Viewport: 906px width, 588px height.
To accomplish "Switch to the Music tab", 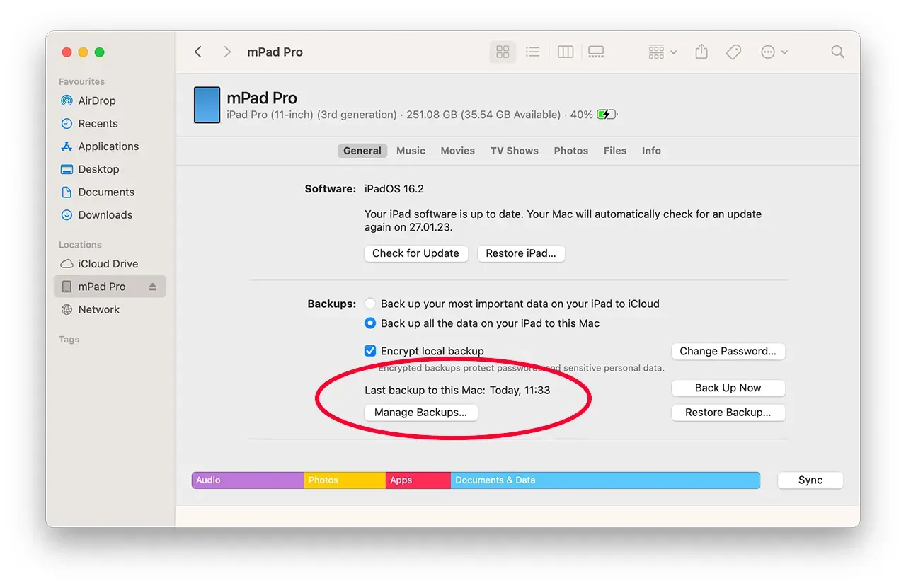I will tap(411, 150).
